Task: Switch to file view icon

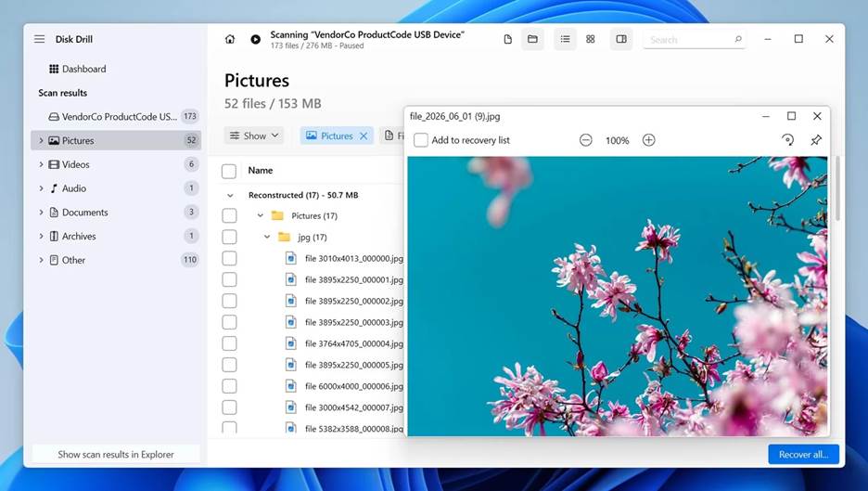Action: click(x=507, y=39)
